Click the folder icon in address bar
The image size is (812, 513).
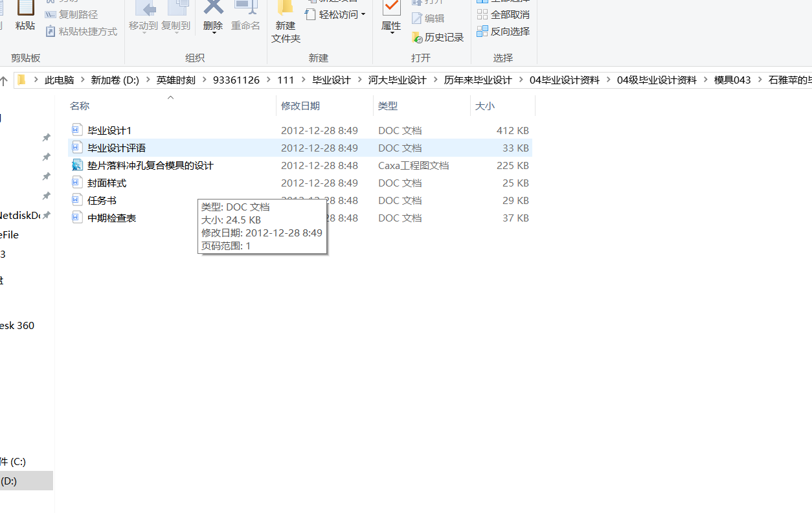pos(21,80)
